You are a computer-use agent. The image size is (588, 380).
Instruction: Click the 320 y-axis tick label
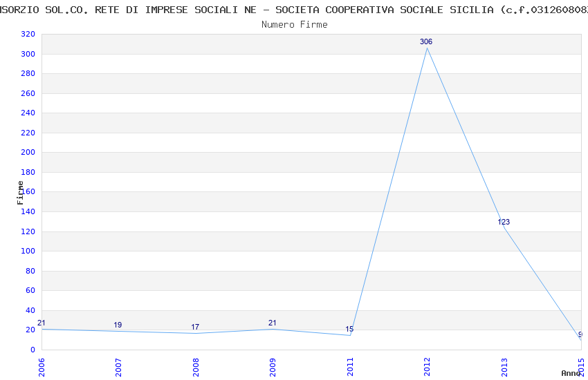tap(28, 34)
